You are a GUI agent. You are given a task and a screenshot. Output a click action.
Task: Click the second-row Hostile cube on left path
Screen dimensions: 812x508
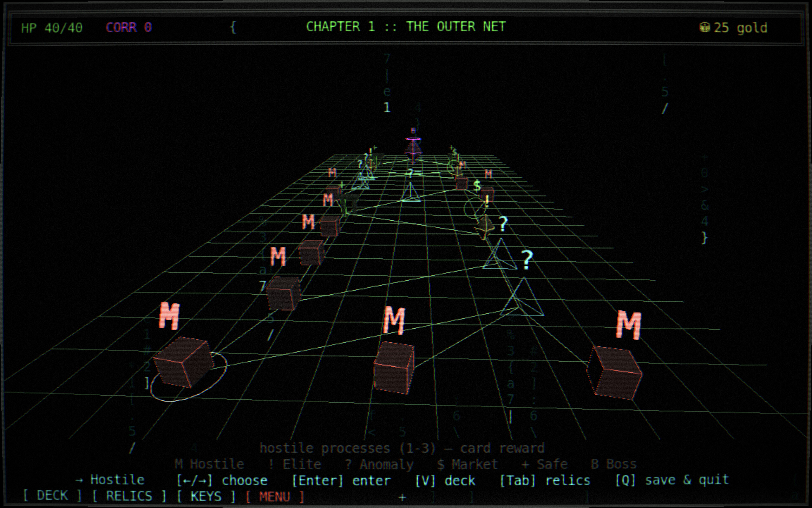tap(284, 293)
